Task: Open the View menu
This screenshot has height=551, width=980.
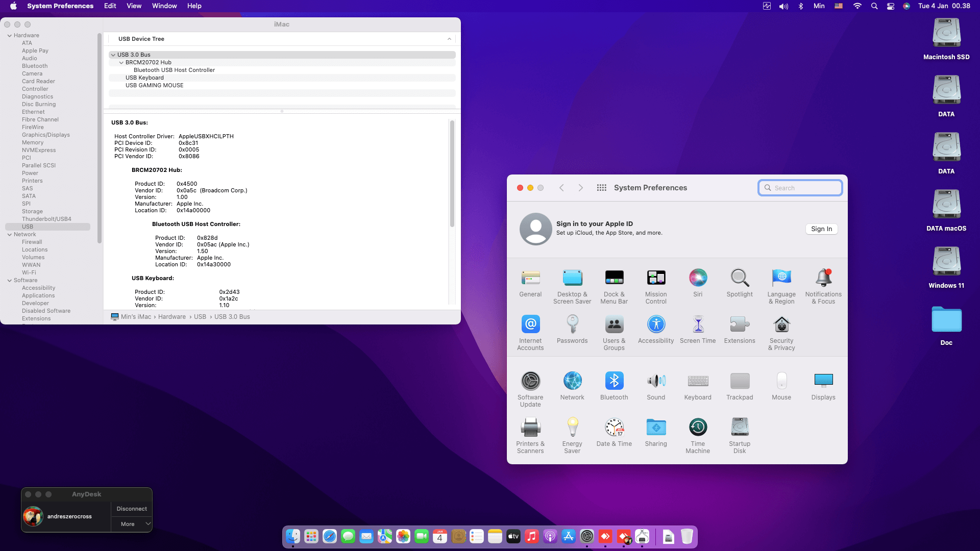Action: (x=134, y=6)
